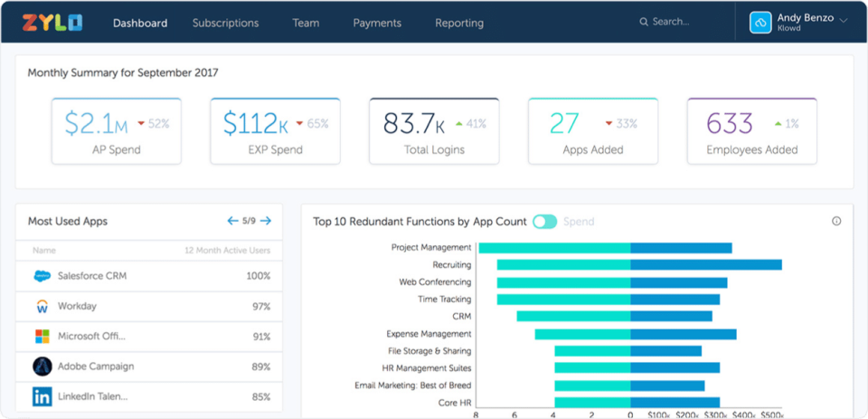
Task: Click the Salesforce CRM app icon
Action: click(42, 275)
